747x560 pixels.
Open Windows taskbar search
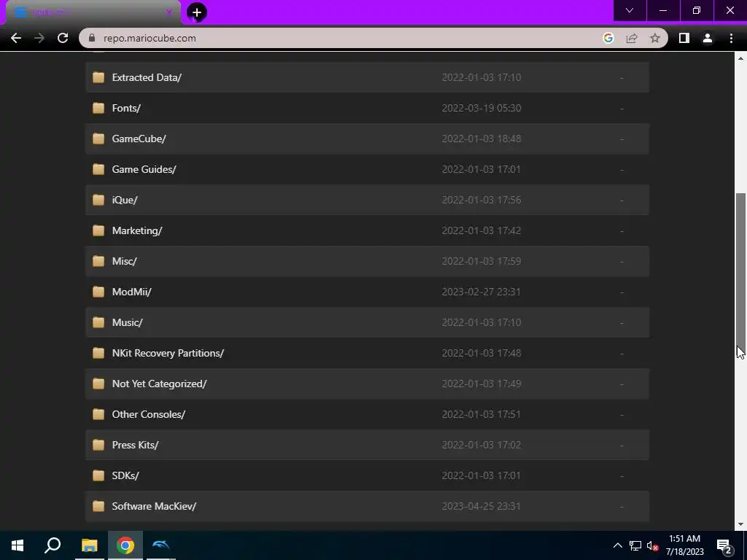tap(53, 545)
